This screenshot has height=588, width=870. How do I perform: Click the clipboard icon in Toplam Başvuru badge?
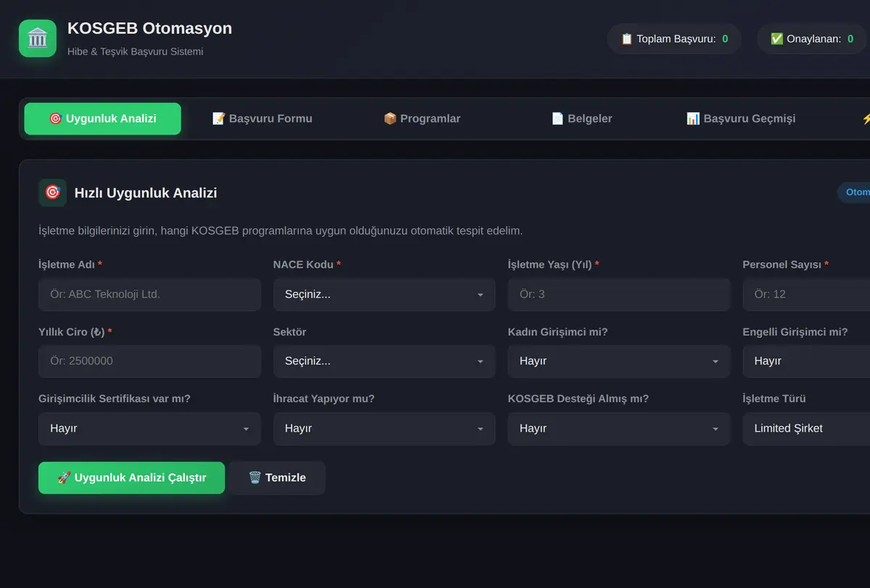pyautogui.click(x=627, y=39)
